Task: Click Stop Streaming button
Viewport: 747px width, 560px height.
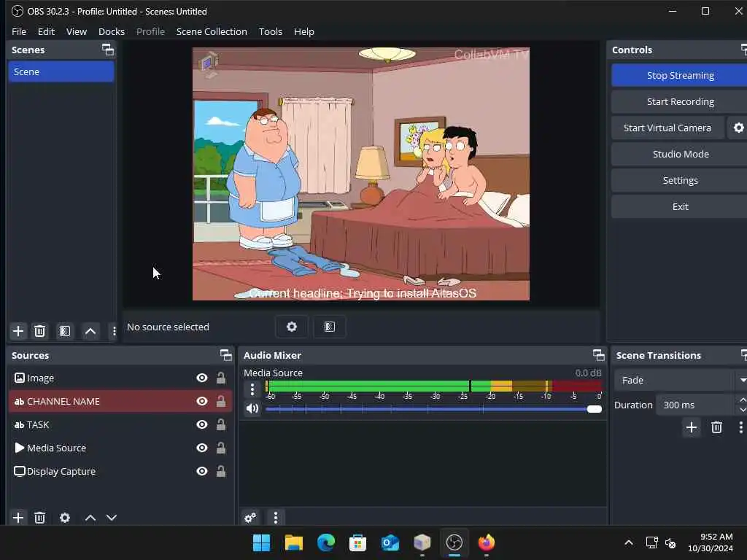Action: click(680, 75)
